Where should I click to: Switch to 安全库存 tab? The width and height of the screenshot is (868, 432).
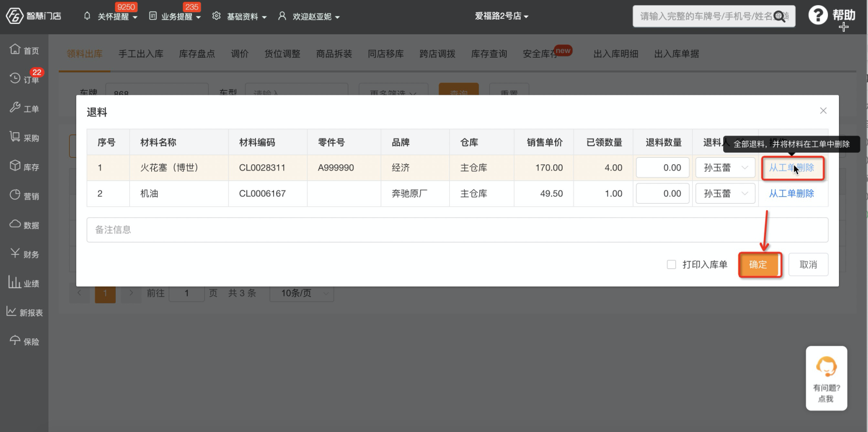(x=540, y=54)
